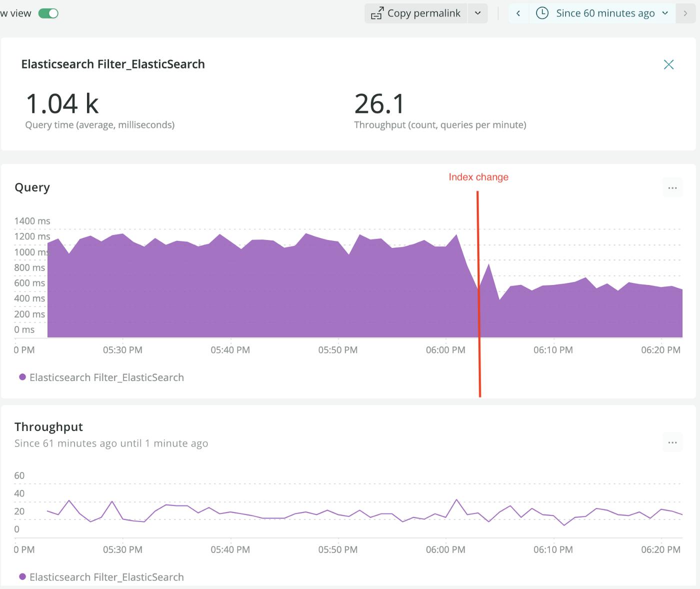Open the Throughput chart ellipsis menu
This screenshot has height=589, width=700.
coord(672,442)
